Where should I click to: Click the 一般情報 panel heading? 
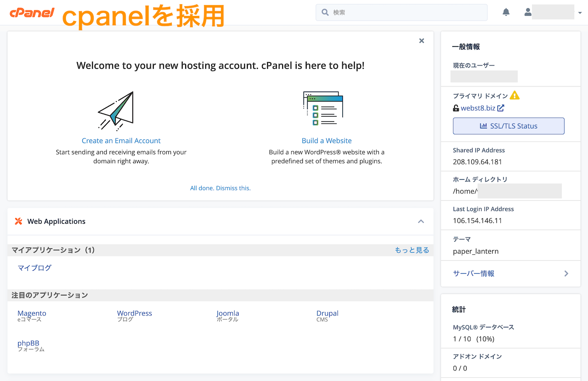466,47
